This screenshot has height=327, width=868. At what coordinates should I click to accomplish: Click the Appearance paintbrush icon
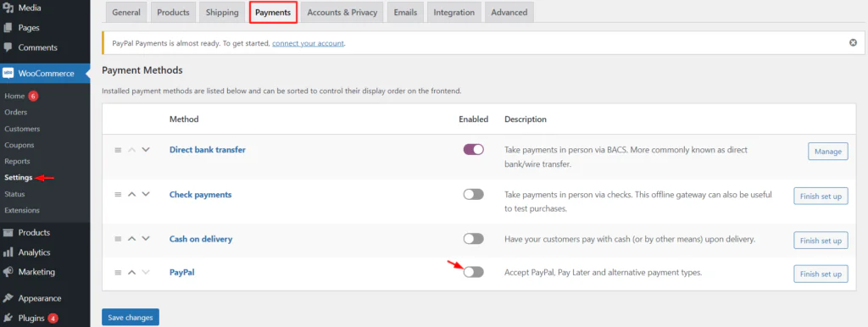click(x=8, y=298)
